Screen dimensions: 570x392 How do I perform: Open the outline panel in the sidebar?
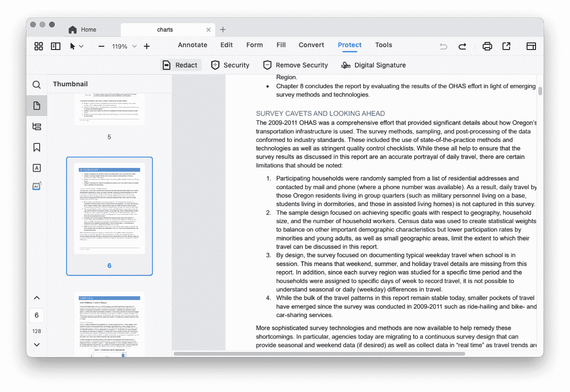tap(36, 126)
